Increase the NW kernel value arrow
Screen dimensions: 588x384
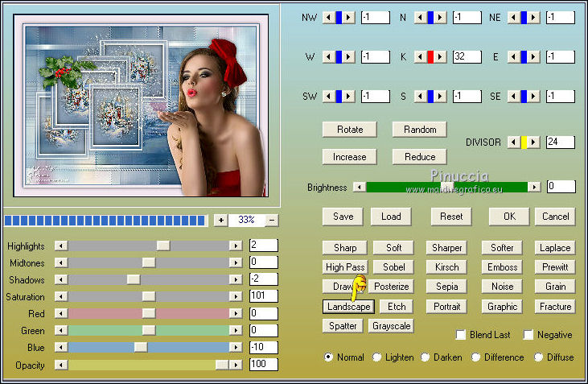[348, 17]
